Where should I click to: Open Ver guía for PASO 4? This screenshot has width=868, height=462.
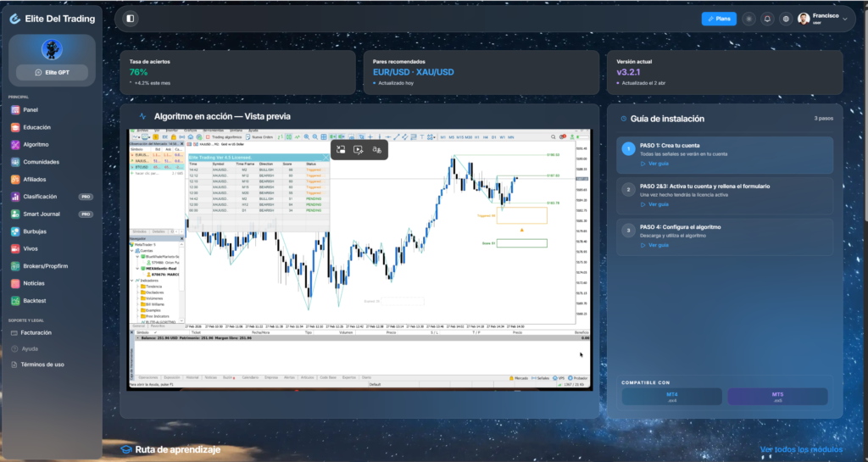coord(654,245)
